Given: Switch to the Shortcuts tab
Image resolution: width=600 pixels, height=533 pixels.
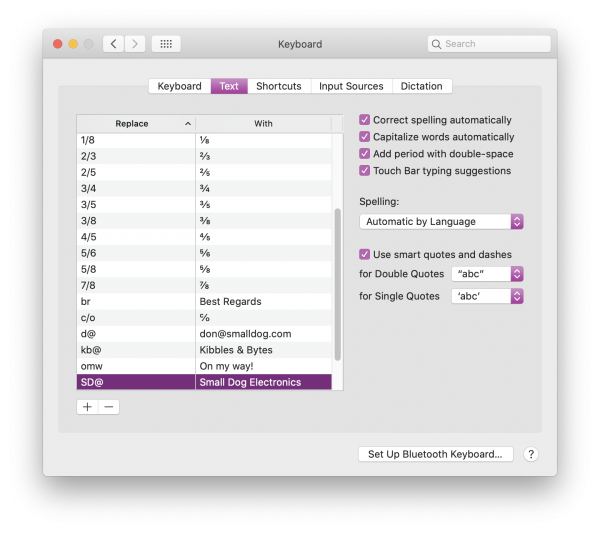Looking at the screenshot, I should 278,86.
